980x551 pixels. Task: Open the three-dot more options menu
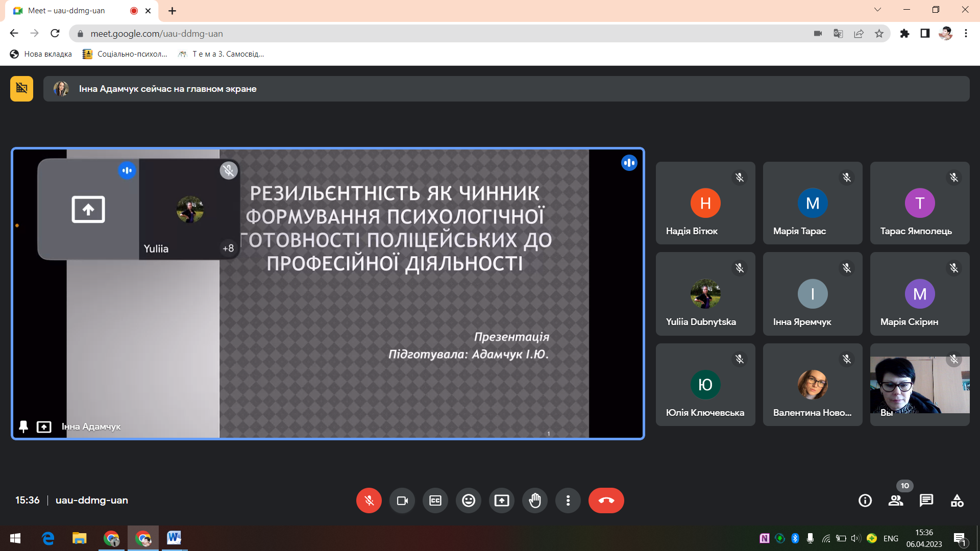click(x=568, y=500)
